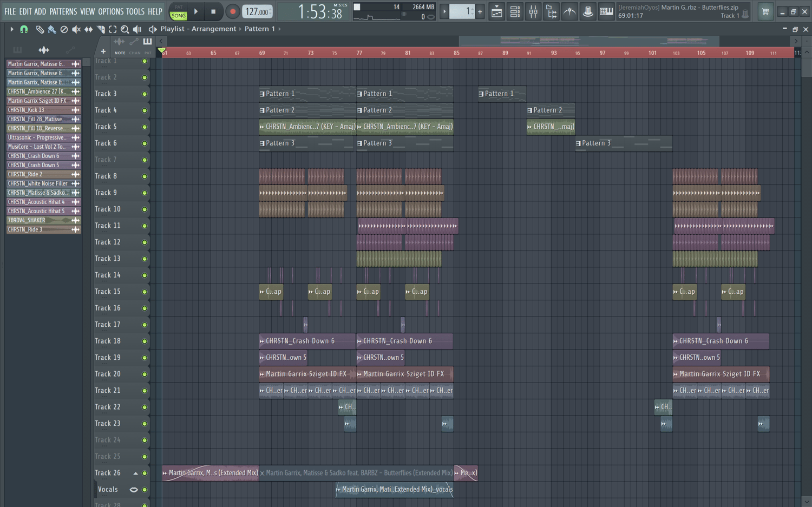The width and height of the screenshot is (812, 507).
Task: Open the PATTERNS menu
Action: pyautogui.click(x=63, y=11)
